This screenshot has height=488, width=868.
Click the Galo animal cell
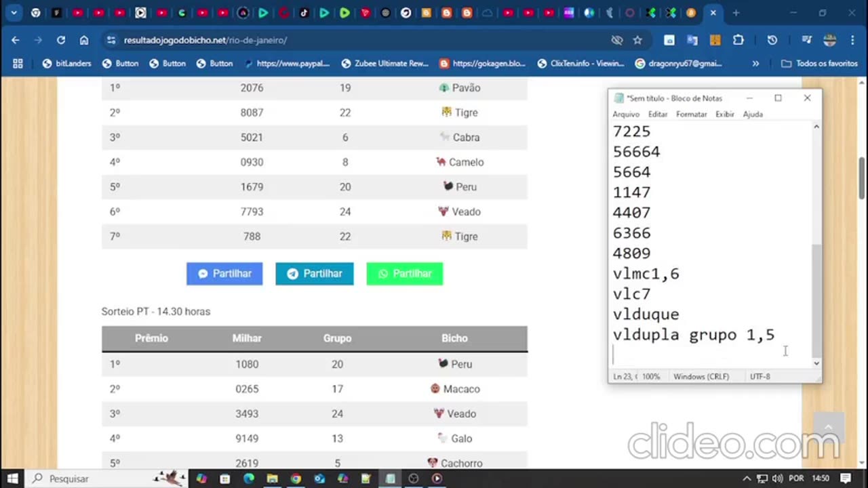tap(454, 439)
